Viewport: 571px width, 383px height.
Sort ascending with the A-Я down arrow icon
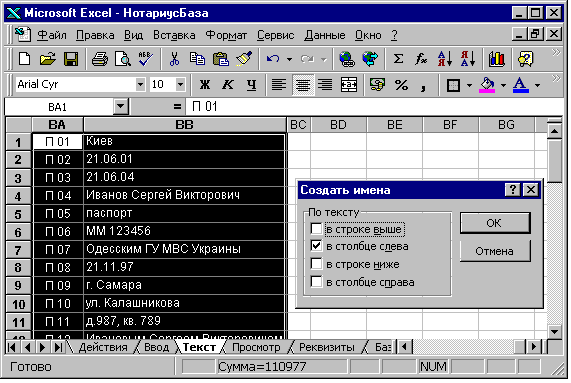(445, 59)
